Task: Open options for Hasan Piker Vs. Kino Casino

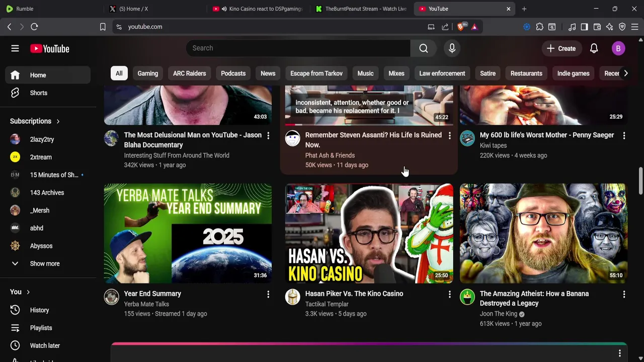Action: coord(449,294)
